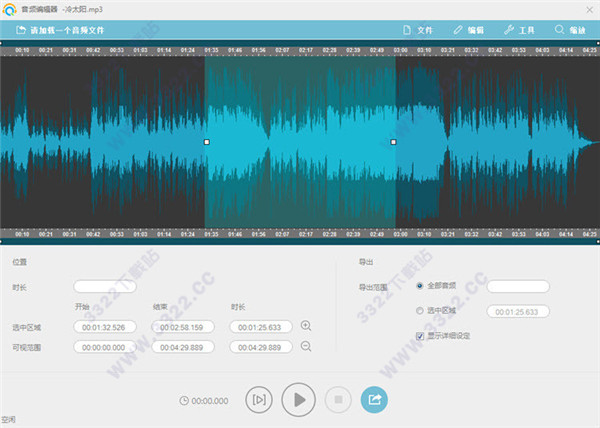Stop playback with the Stop button
600x428 pixels.
click(338, 400)
